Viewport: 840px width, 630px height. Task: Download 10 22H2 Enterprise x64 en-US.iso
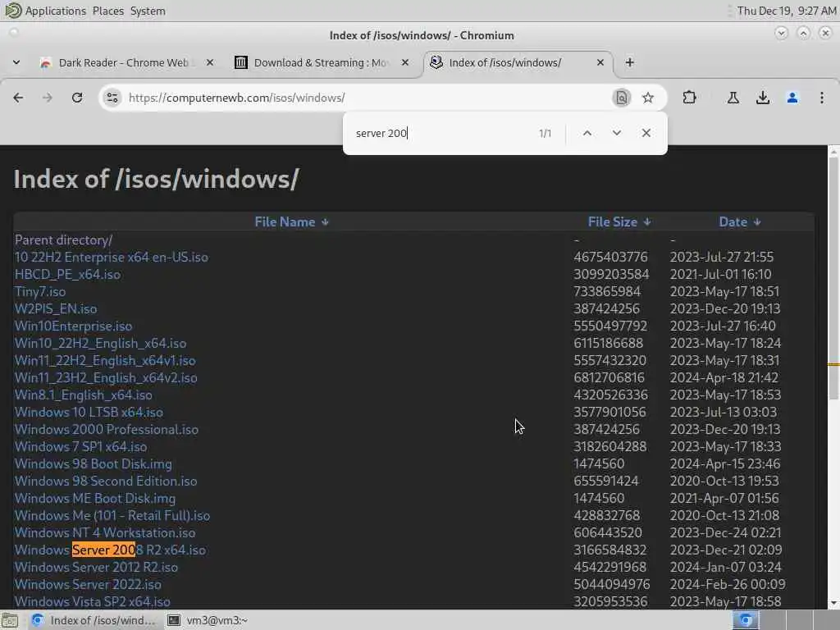(112, 257)
